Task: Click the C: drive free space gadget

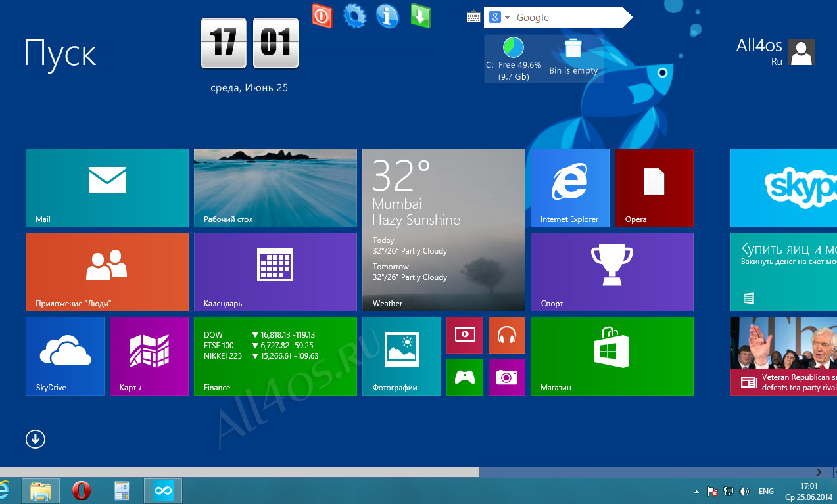Action: pos(514,58)
